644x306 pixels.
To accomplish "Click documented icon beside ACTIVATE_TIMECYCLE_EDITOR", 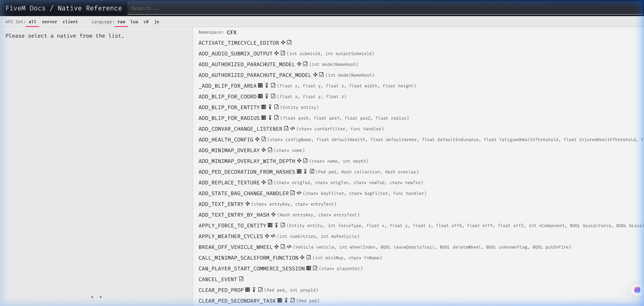I will click(x=289, y=43).
